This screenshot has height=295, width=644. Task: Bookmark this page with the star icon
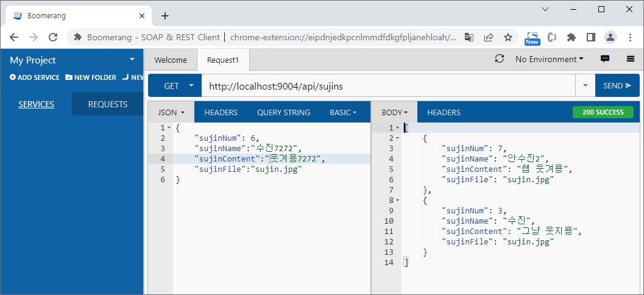click(508, 37)
